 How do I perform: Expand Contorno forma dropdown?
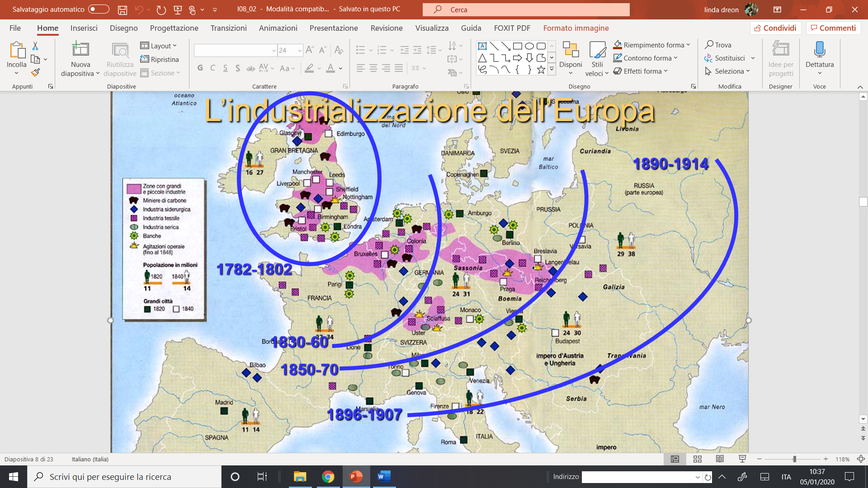tap(675, 58)
